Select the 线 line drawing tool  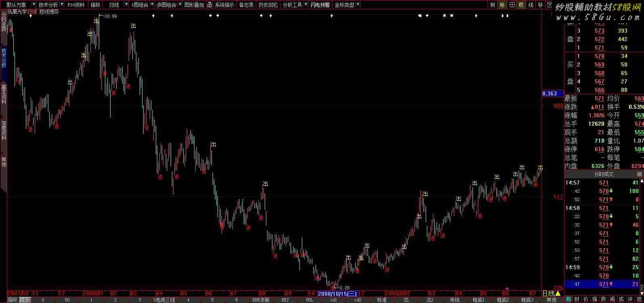[531, 5]
